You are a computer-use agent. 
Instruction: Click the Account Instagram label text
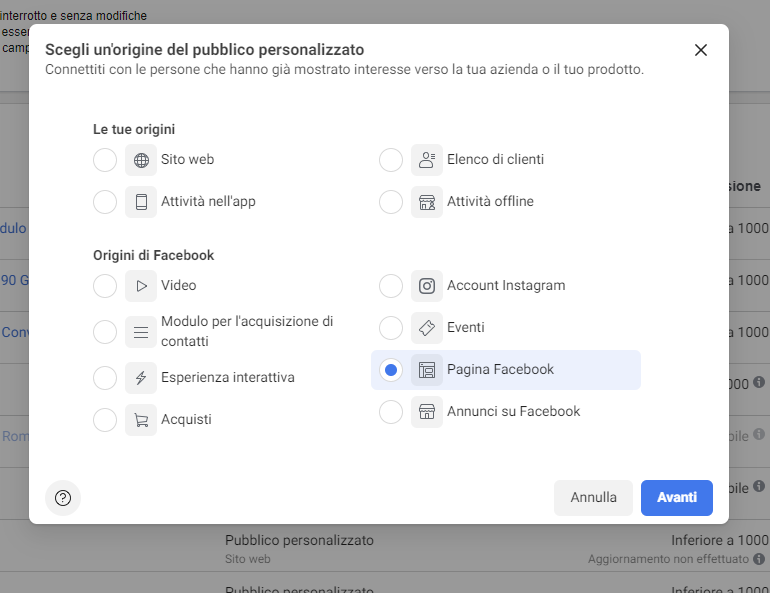506,286
